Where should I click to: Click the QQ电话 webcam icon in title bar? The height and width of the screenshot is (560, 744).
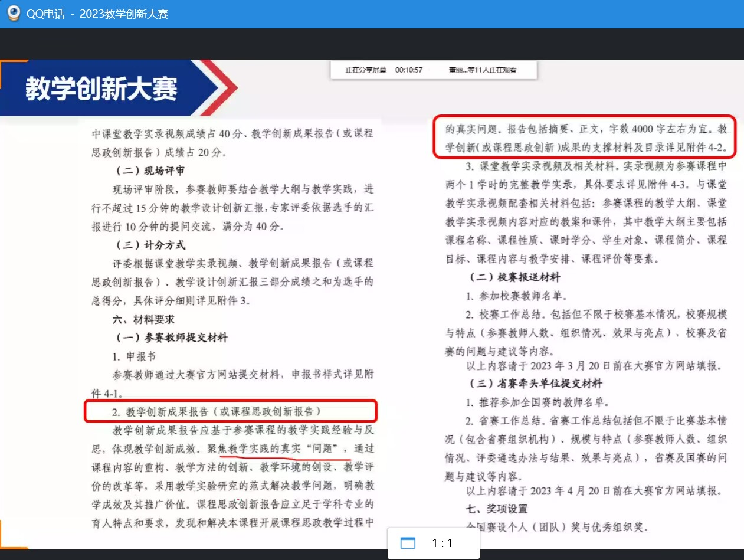(x=13, y=13)
